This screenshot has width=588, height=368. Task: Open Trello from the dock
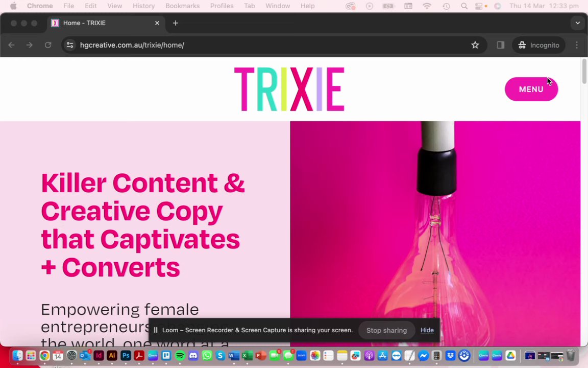coord(166,355)
